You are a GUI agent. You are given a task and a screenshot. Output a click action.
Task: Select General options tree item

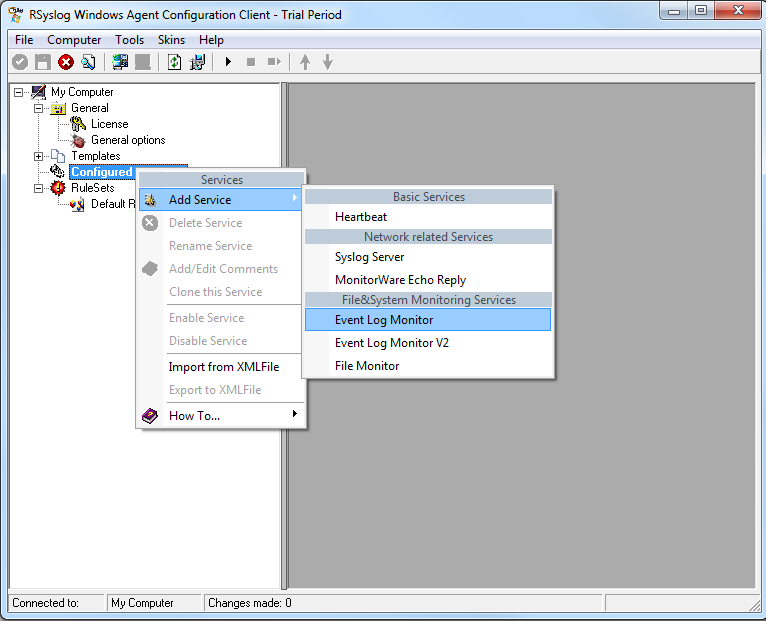[x=128, y=140]
